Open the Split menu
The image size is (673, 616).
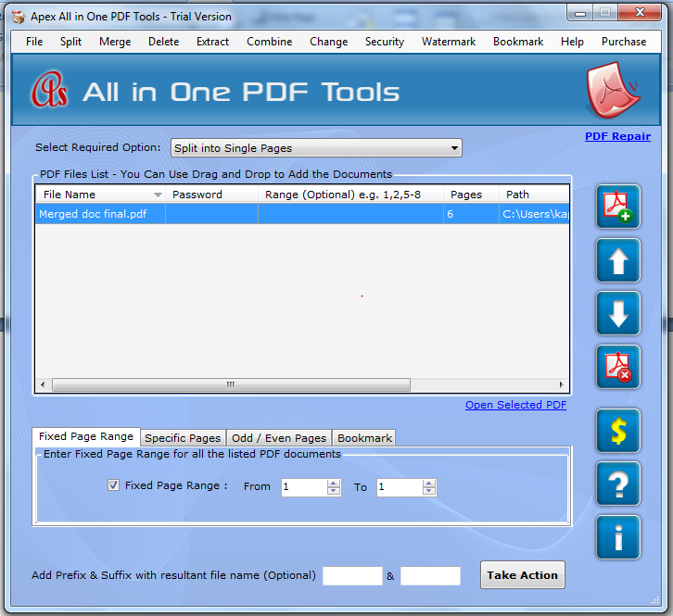[70, 42]
